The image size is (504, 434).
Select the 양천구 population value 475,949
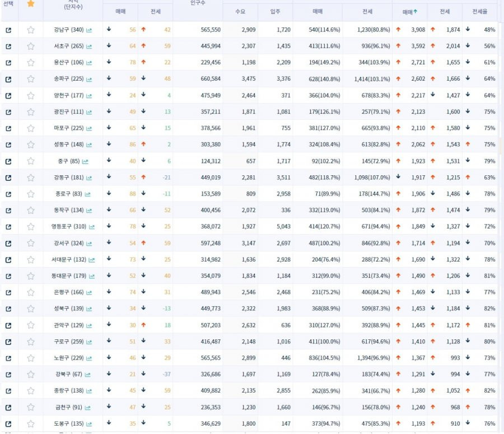point(211,95)
